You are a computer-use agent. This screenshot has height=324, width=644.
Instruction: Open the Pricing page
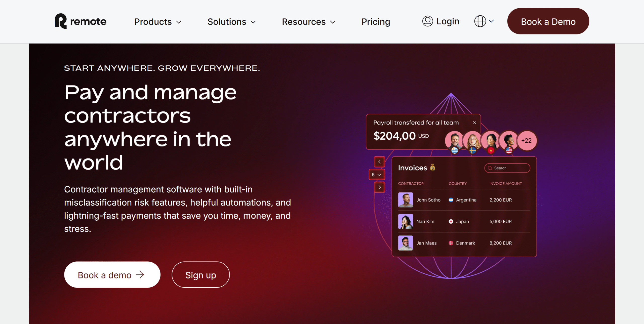tap(376, 22)
